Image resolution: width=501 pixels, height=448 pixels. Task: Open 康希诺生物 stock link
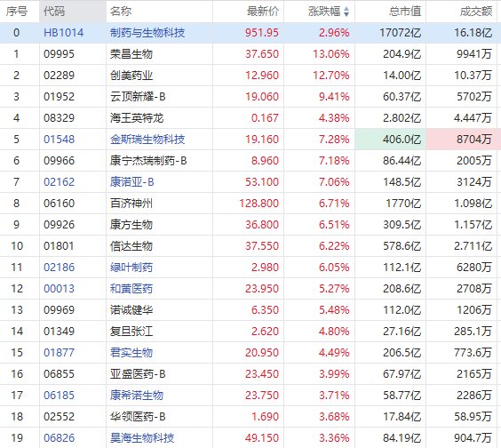tap(137, 396)
